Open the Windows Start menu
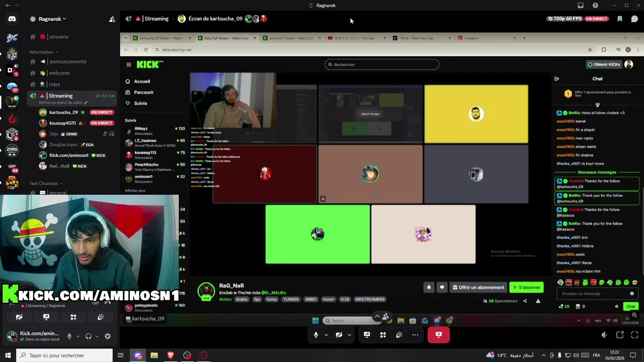This screenshot has width=644, height=362. (8, 355)
